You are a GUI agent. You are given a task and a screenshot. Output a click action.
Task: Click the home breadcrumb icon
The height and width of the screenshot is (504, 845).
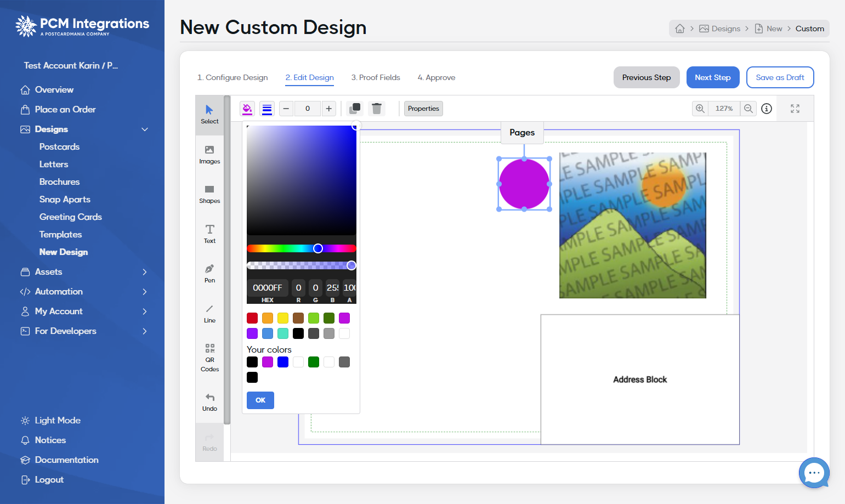680,29
